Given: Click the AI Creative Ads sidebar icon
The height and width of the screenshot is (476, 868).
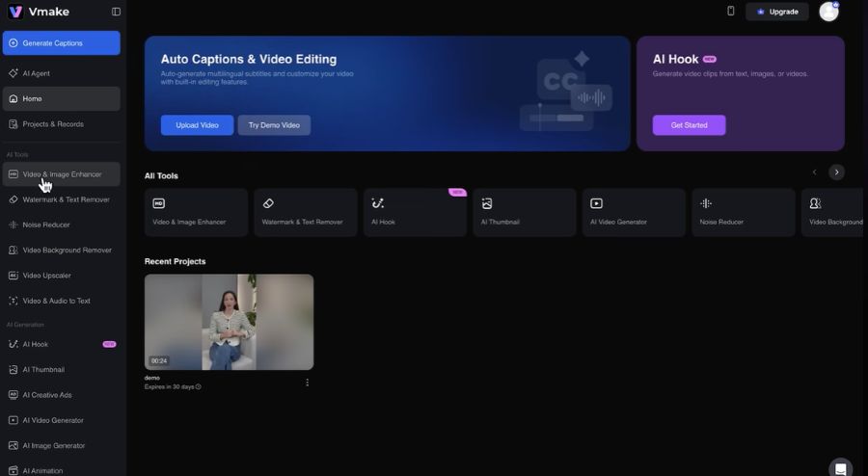Looking at the screenshot, I should click(14, 395).
